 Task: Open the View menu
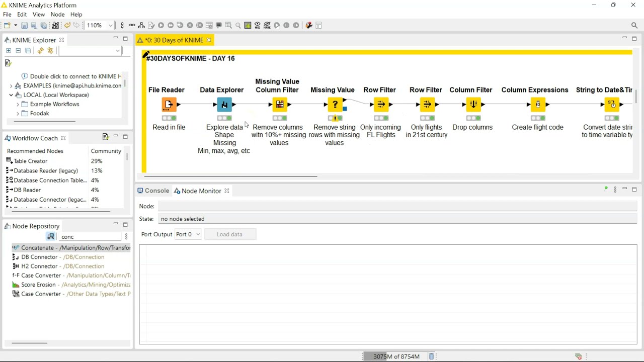click(39, 15)
